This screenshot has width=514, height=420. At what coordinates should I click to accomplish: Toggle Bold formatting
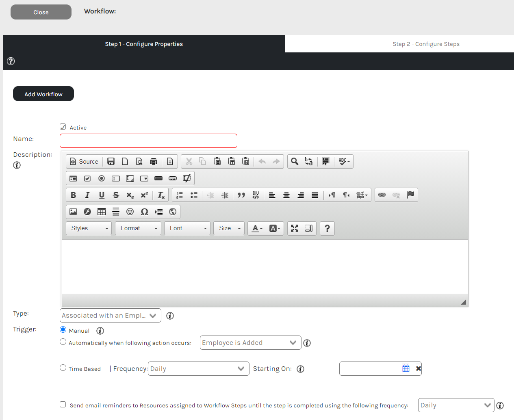point(73,195)
